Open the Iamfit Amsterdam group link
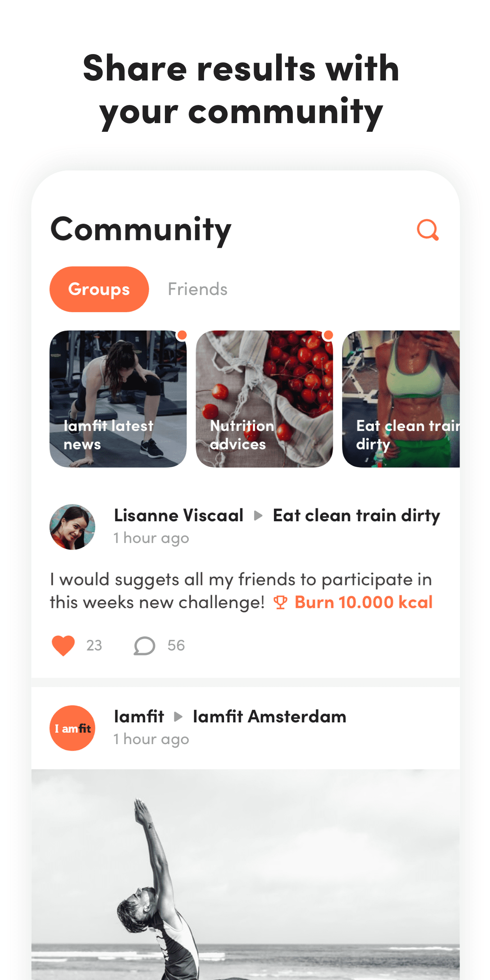490x980 pixels. click(269, 716)
